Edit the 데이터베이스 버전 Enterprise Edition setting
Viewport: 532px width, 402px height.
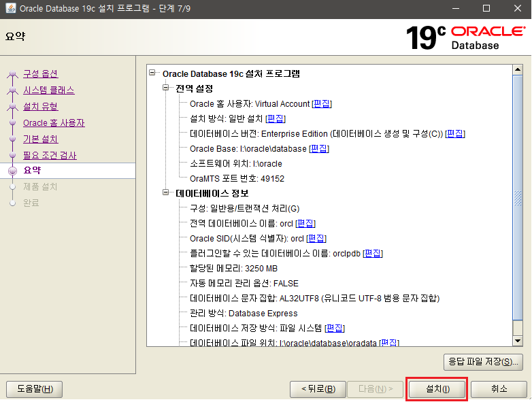(x=455, y=134)
